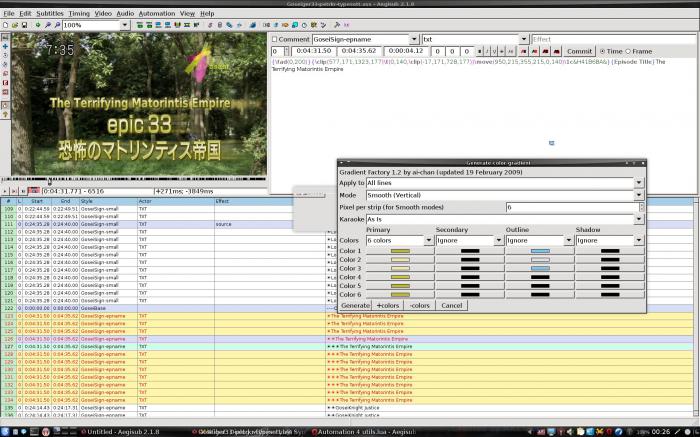This screenshot has width=700, height=437.
Task: Click the primary color tag button
Action: click(x=523, y=51)
